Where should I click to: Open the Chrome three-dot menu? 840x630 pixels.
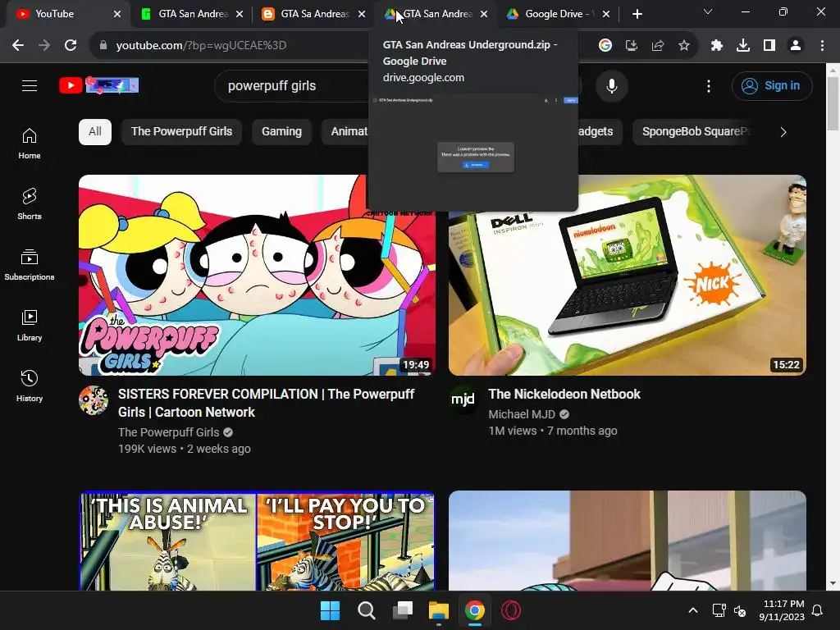(x=822, y=46)
